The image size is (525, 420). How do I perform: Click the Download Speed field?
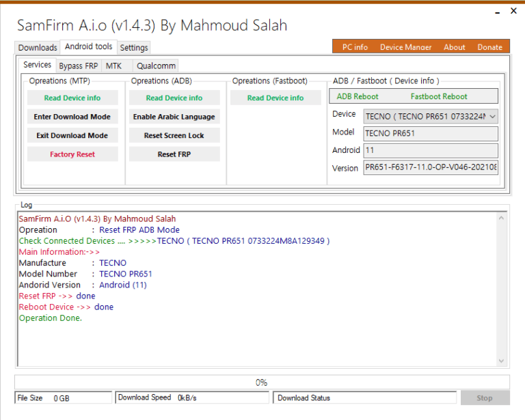click(x=192, y=397)
